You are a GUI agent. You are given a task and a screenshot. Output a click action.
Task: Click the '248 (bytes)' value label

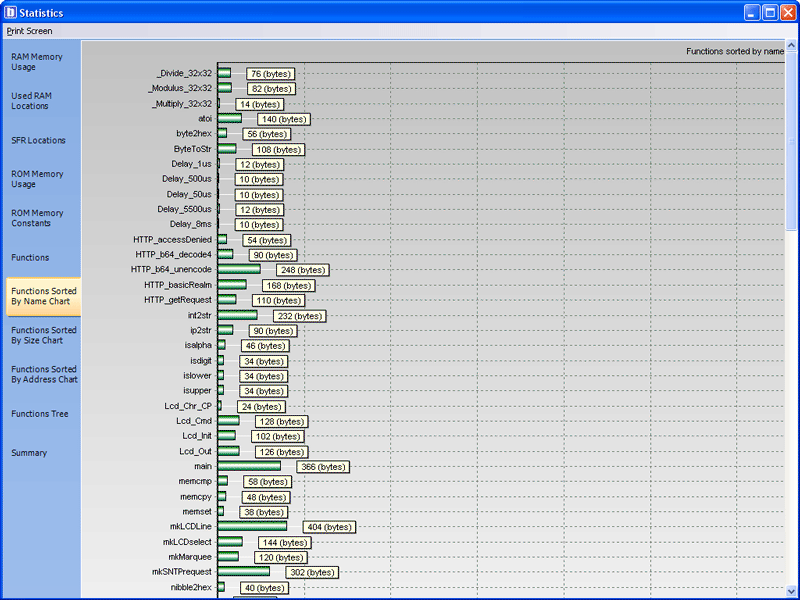click(303, 270)
